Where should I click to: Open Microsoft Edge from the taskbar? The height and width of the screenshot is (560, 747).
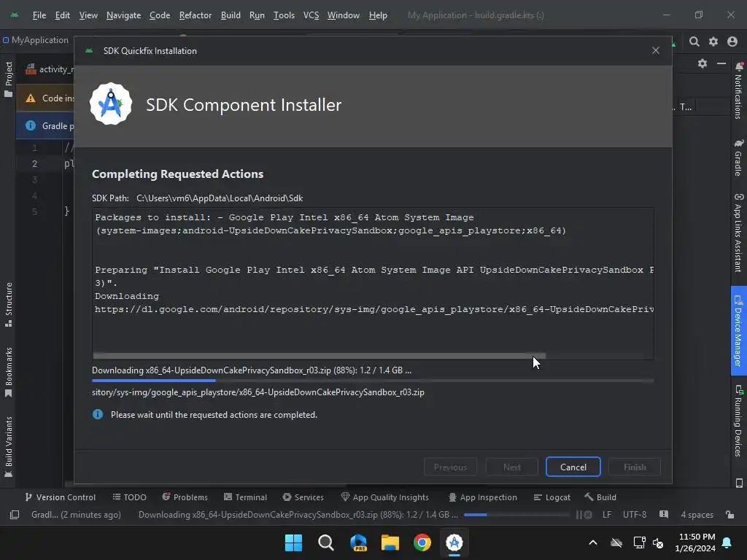pyautogui.click(x=358, y=542)
